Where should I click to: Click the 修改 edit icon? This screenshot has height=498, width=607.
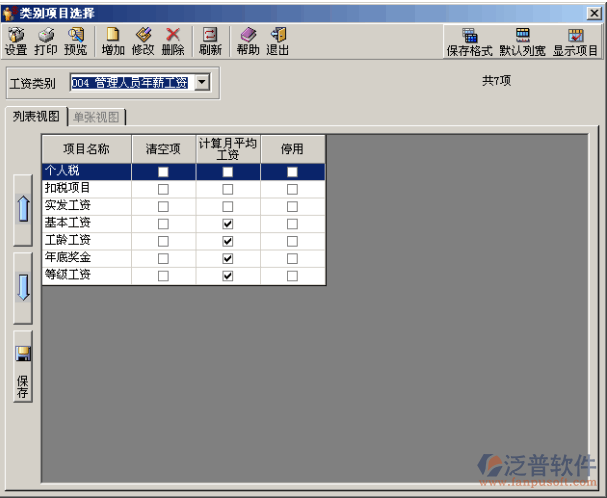tap(143, 41)
